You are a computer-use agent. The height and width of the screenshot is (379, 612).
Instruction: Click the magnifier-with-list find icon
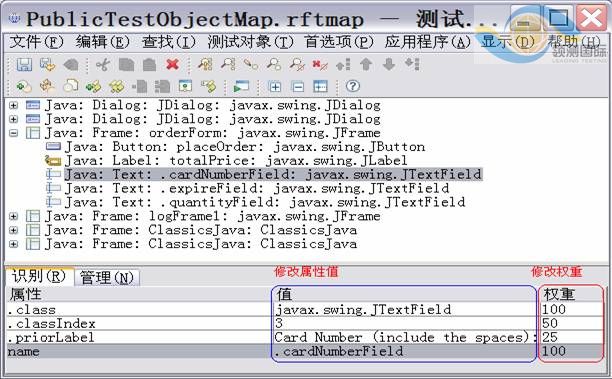tap(228, 64)
